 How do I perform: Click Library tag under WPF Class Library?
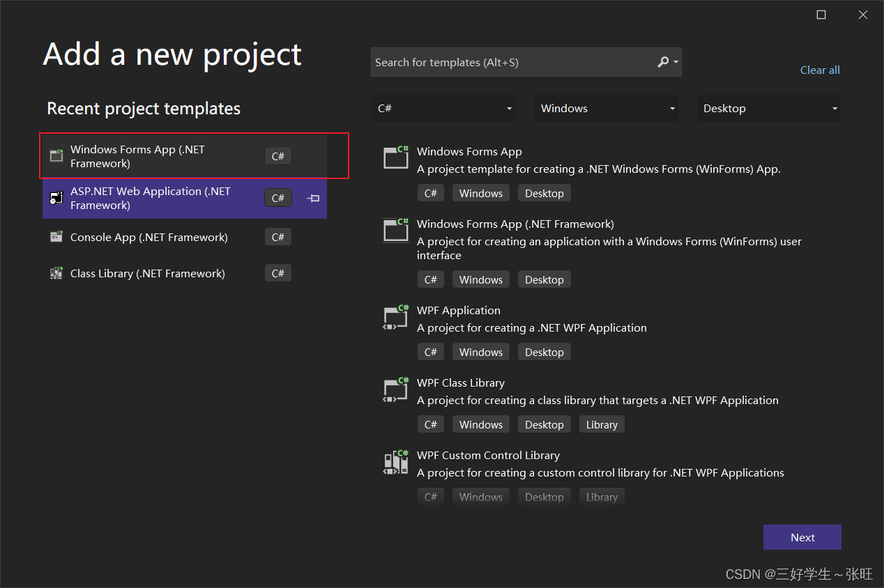pos(602,424)
